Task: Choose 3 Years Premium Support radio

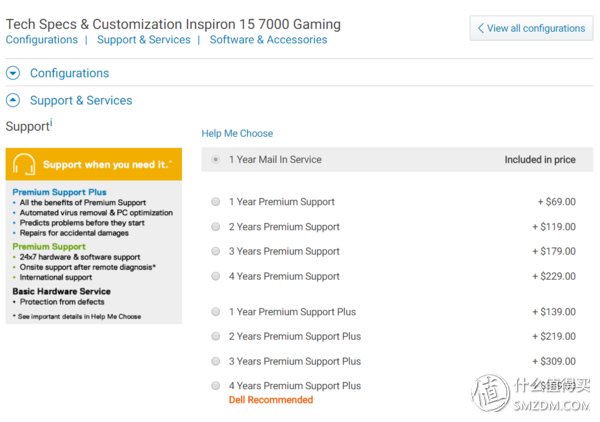Action: (216, 251)
